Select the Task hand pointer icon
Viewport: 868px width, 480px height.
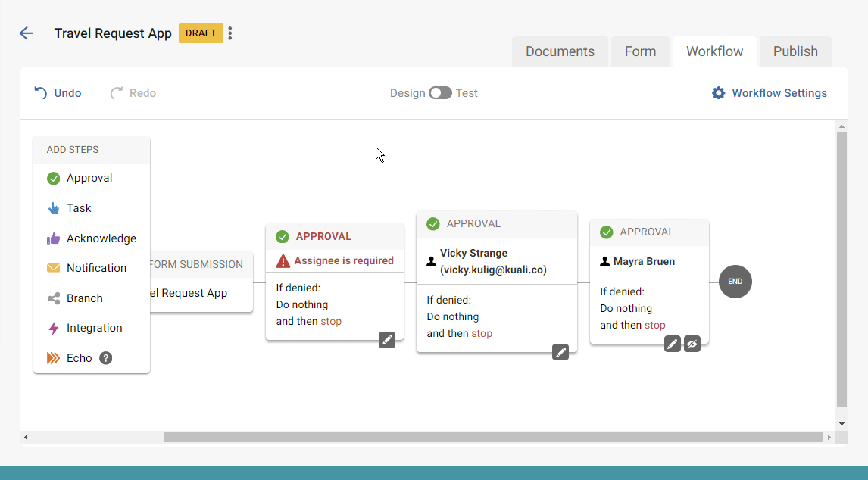tap(53, 208)
